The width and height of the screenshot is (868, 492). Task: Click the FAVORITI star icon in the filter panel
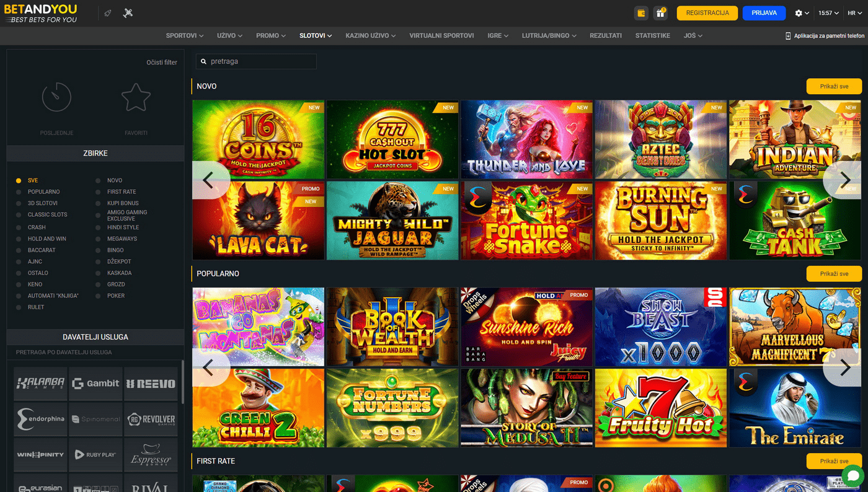pyautogui.click(x=136, y=97)
